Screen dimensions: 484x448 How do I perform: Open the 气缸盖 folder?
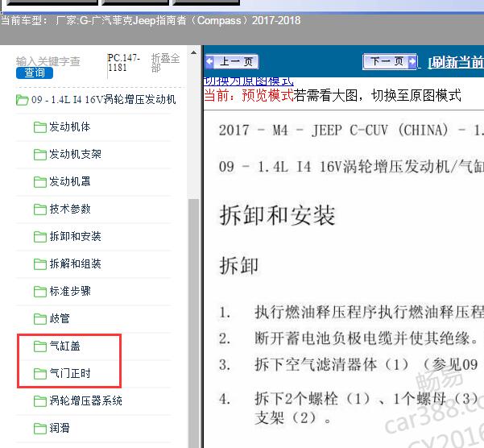click(x=64, y=346)
